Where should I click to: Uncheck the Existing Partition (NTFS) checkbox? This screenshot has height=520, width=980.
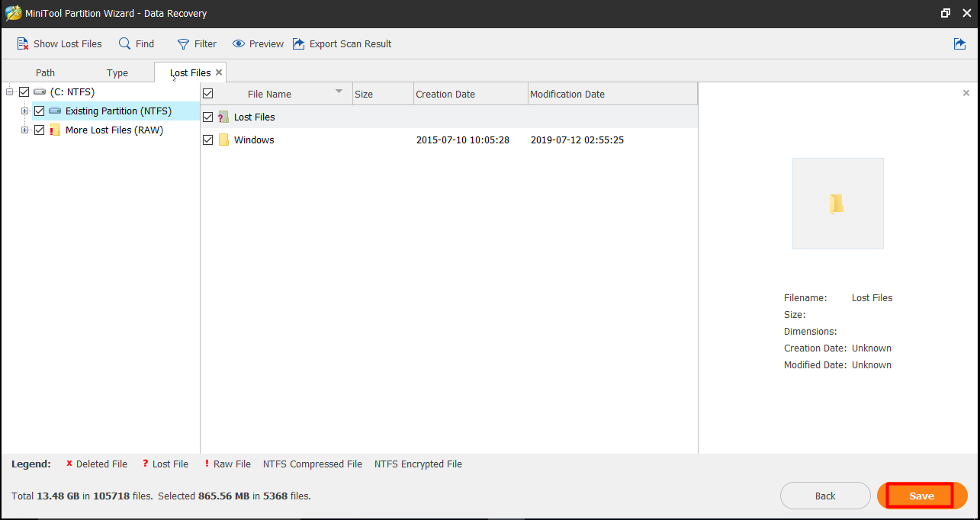(x=40, y=111)
